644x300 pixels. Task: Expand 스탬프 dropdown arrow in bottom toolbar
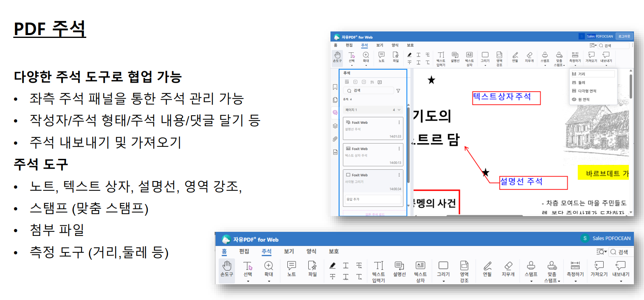531,281
